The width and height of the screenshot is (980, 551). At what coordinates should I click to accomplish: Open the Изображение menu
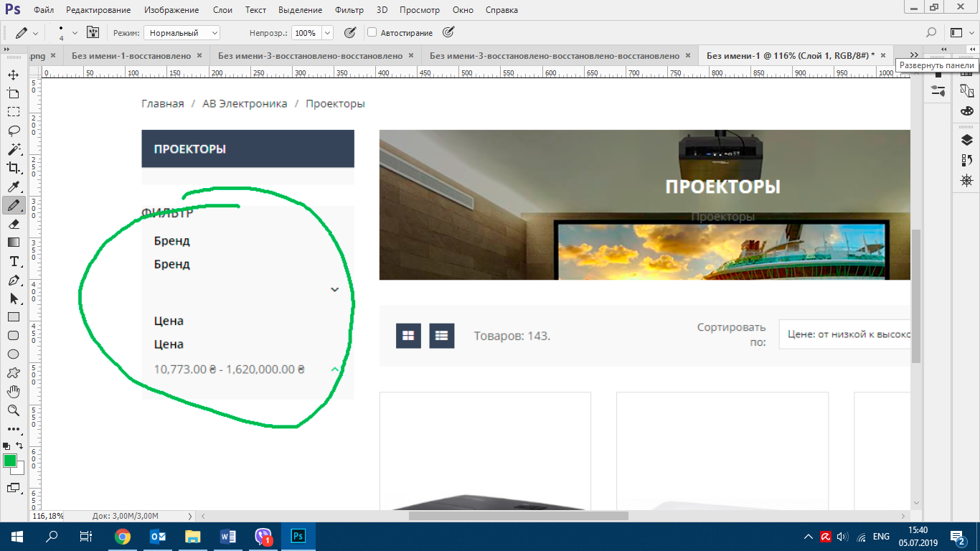coord(171,10)
